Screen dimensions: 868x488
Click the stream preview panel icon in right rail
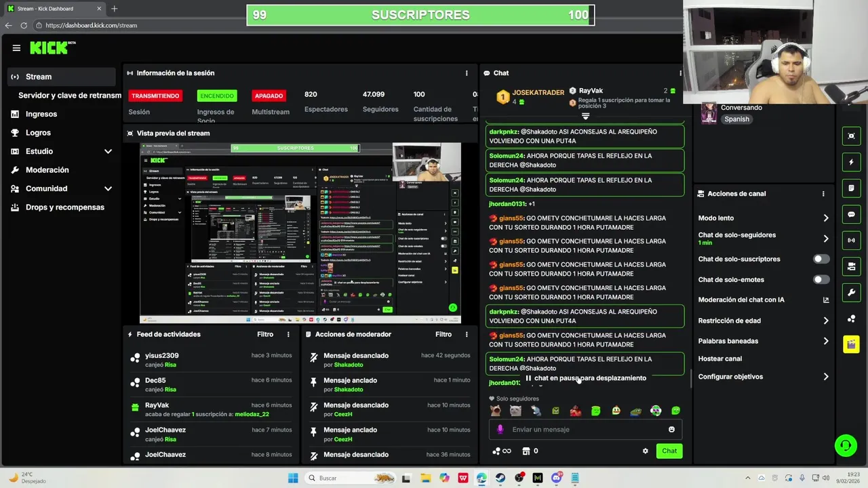851,136
